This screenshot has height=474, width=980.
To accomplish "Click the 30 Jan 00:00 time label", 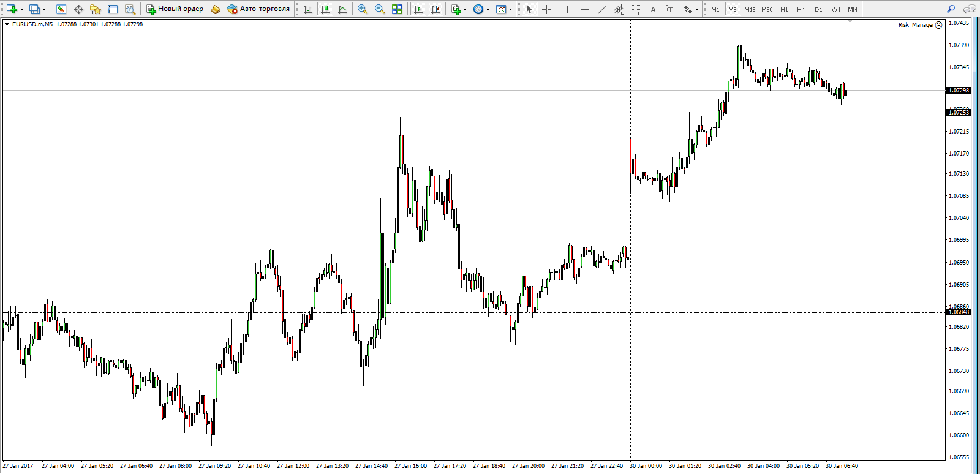I will 646,466.
